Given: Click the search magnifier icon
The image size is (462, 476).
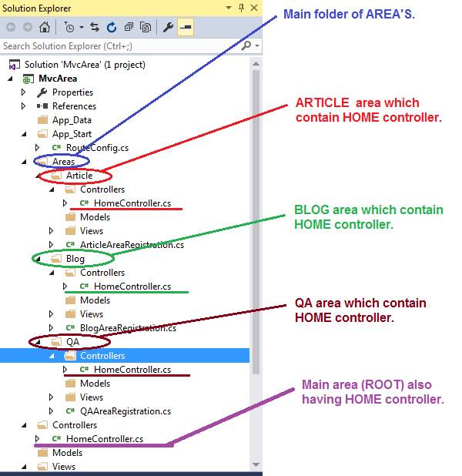Looking at the screenshot, I should point(246,46).
